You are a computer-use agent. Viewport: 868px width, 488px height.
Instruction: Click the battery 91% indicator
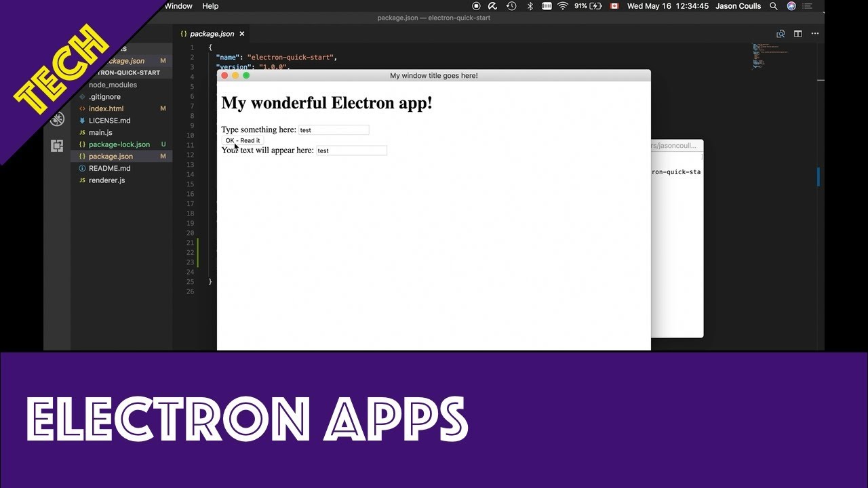point(588,6)
